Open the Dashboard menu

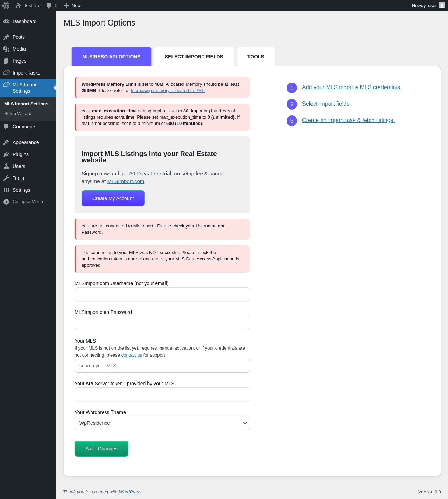pyautogui.click(x=28, y=21)
